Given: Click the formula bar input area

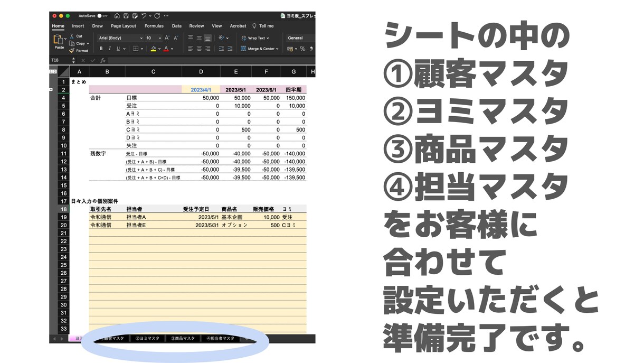Looking at the screenshot, I should pyautogui.click(x=211, y=60).
